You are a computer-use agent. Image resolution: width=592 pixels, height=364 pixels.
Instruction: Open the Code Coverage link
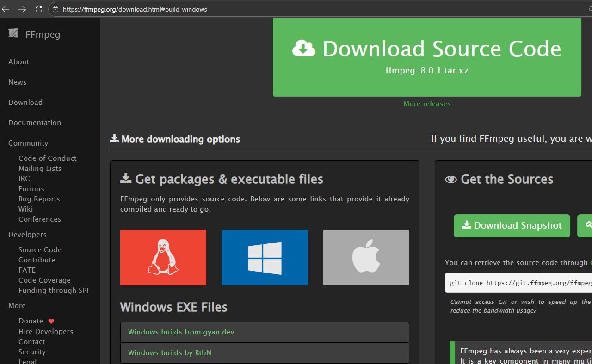[x=44, y=280]
